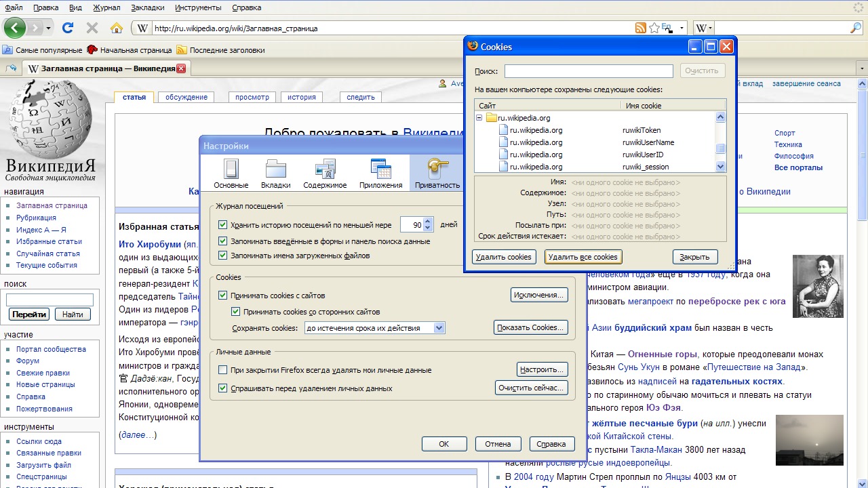
Task: Uncheck Принимать cookies с сайтов
Action: pyautogui.click(x=223, y=296)
